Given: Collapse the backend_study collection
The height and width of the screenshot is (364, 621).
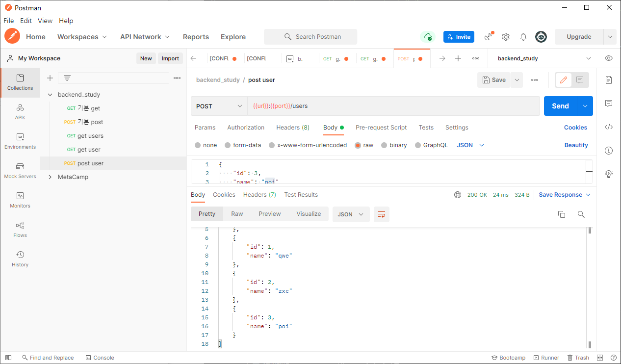Looking at the screenshot, I should coord(50,95).
